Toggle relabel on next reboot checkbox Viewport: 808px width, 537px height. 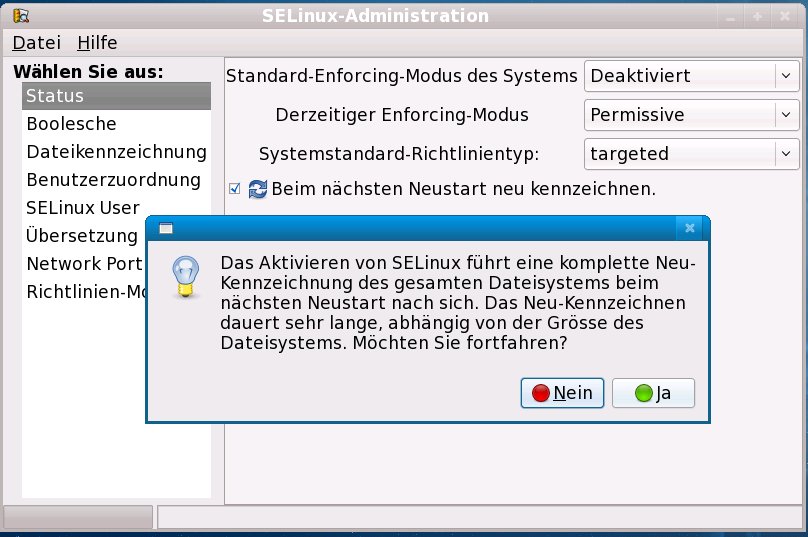[x=235, y=188]
